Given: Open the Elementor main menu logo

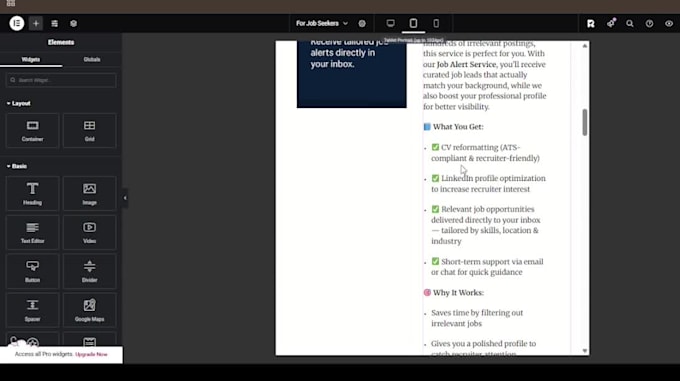Looking at the screenshot, I should coord(16,23).
